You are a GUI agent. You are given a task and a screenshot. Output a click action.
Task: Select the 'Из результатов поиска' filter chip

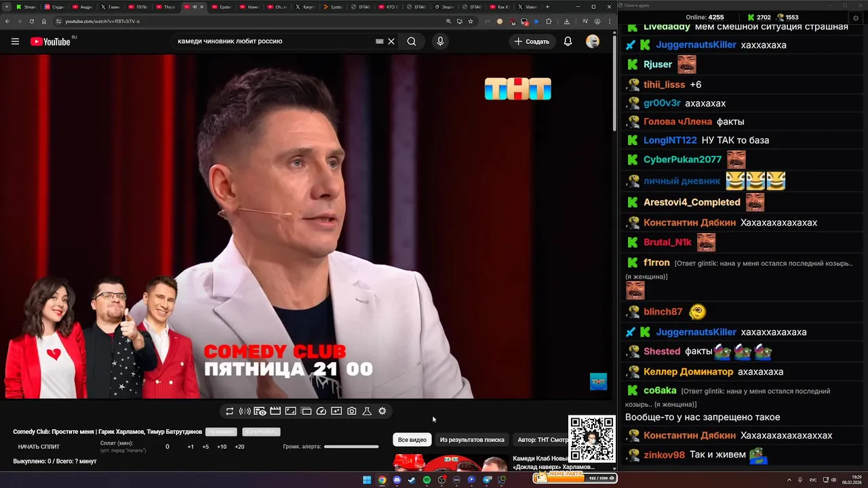pos(472,440)
